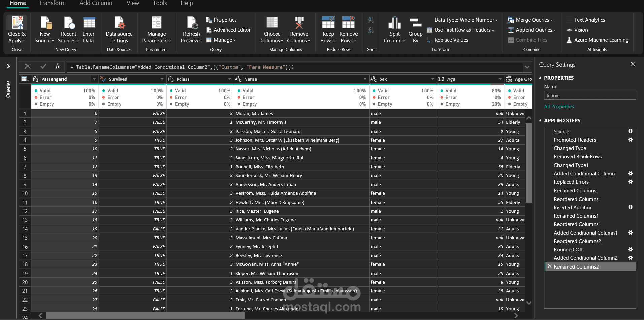Click the Manage Parameters icon
Screen dimensions: 644x320
click(157, 23)
